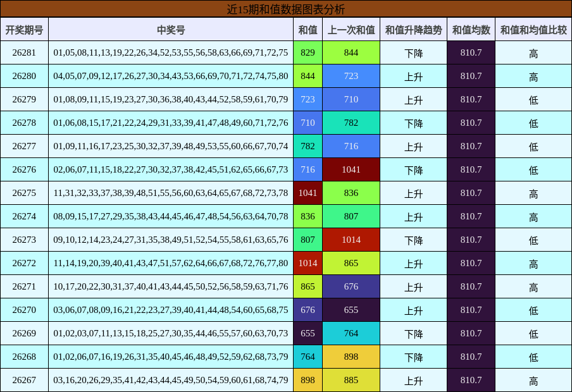Select draw number 26273
Image resolution: width=572 pixels, height=392 pixels.
(24, 240)
